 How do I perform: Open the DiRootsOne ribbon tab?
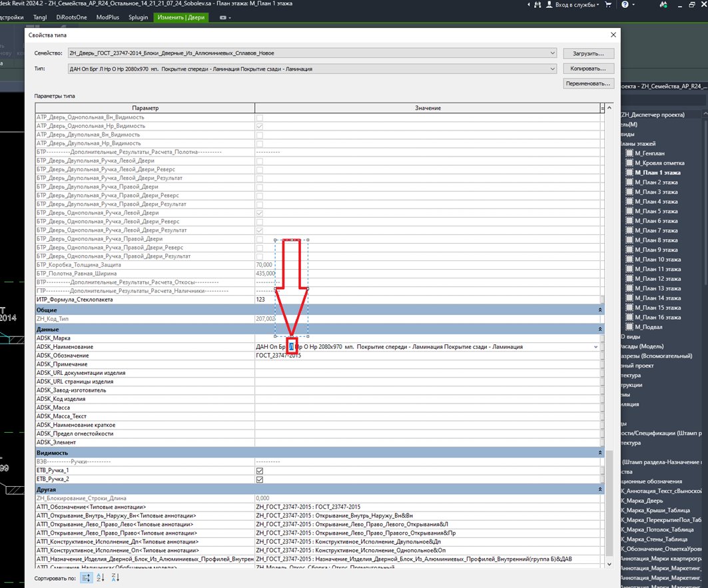(71, 17)
